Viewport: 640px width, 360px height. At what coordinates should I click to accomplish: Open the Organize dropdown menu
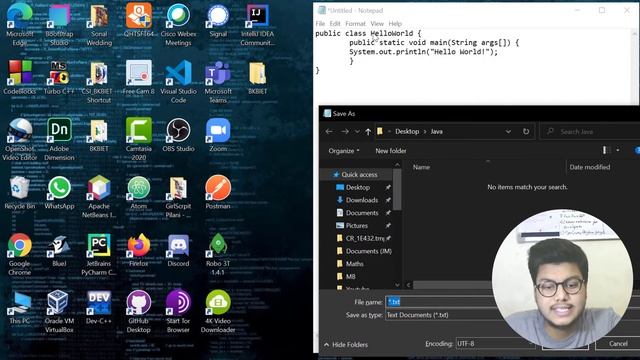[x=344, y=151]
